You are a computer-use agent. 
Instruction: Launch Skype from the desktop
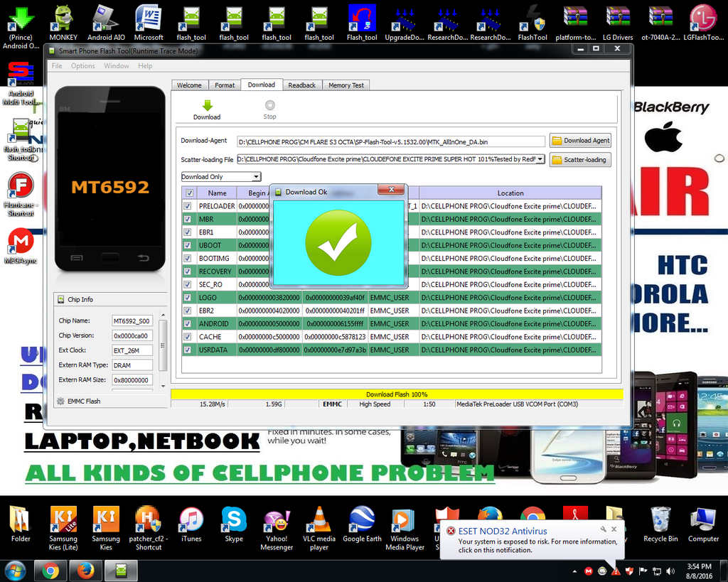tap(234, 524)
